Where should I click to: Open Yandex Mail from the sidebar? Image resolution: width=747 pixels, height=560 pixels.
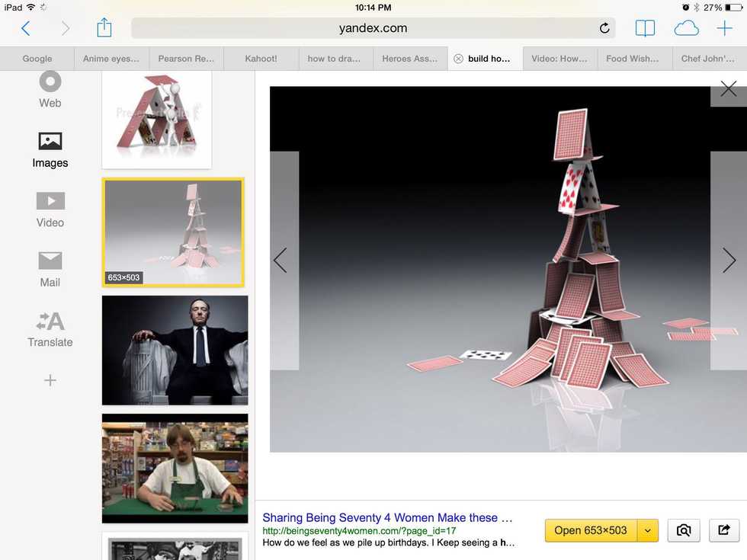pos(50,270)
